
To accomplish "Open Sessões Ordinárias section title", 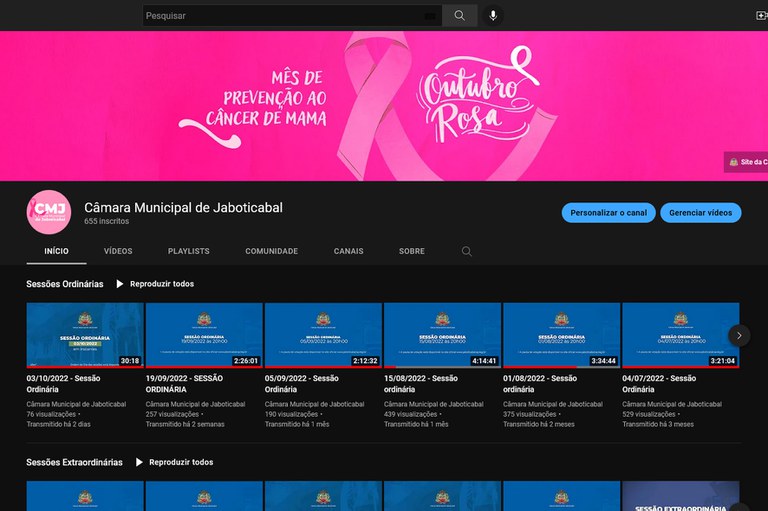I will pos(65,284).
